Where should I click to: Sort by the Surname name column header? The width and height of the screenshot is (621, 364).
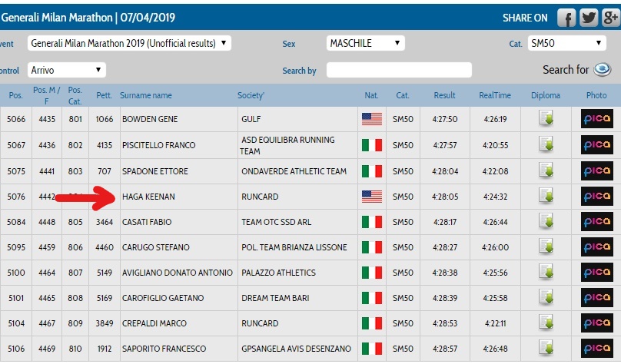[x=146, y=95]
